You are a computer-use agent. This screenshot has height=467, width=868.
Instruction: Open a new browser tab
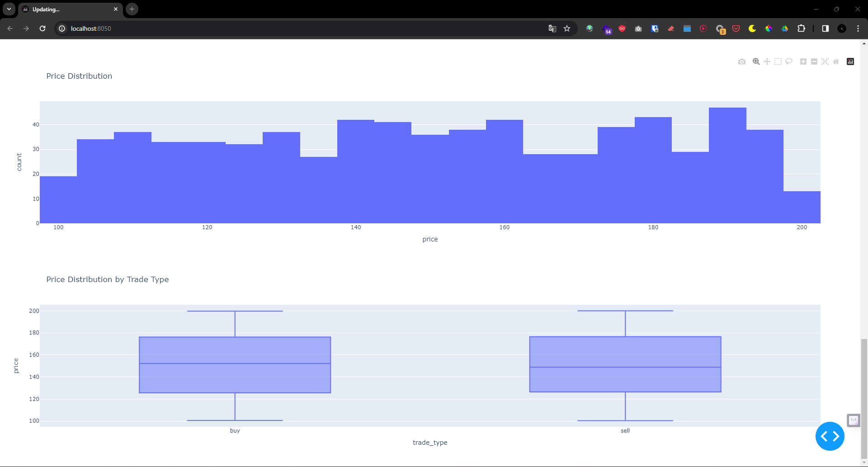[x=132, y=9]
